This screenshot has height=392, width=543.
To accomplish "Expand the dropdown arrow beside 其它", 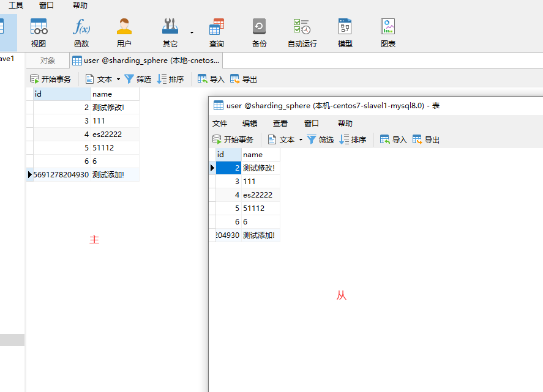I will click(192, 33).
